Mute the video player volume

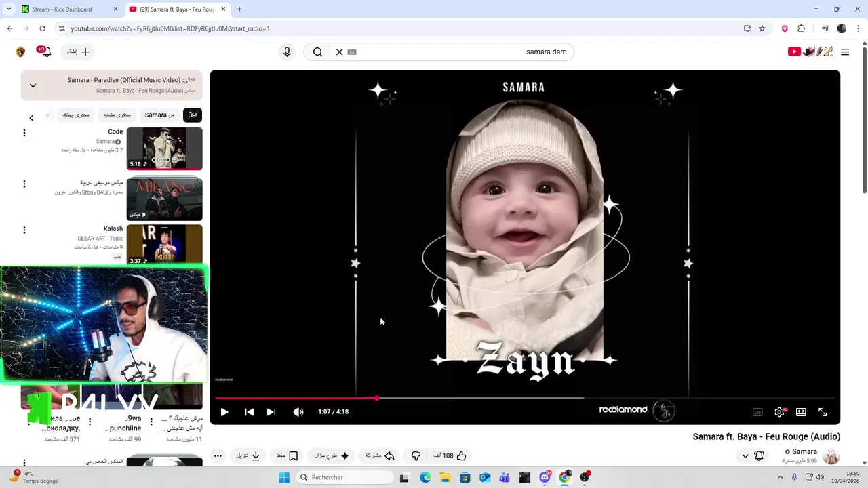(x=298, y=412)
